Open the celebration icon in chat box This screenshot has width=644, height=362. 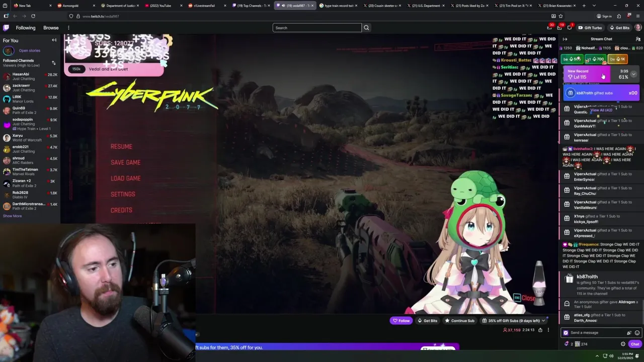point(629,333)
